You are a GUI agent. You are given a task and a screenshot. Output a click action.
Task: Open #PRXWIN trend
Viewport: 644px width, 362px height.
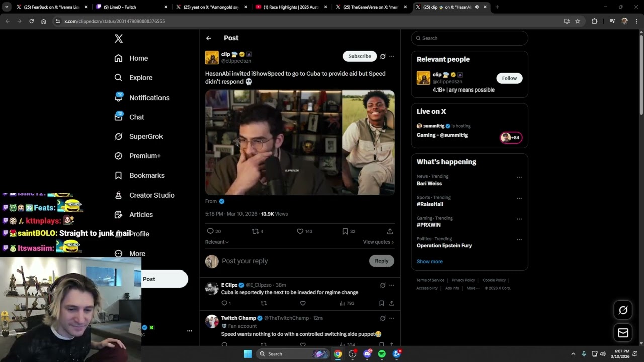tap(429, 225)
